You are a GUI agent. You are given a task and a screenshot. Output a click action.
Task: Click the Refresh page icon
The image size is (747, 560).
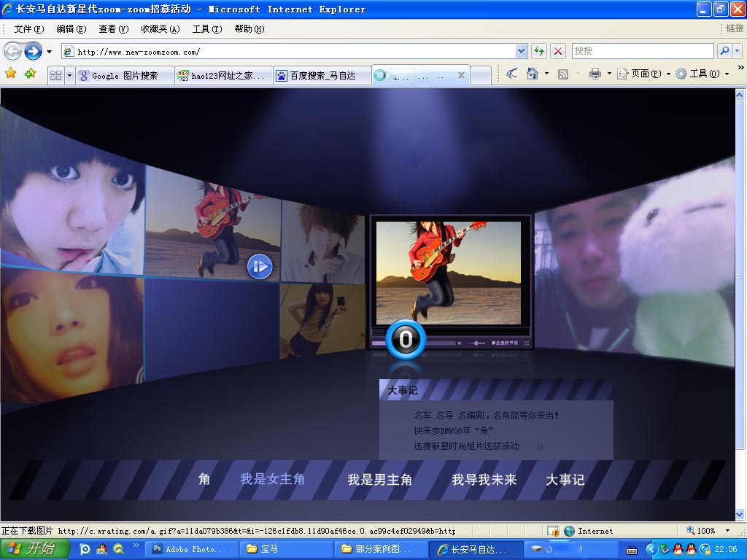pos(539,51)
